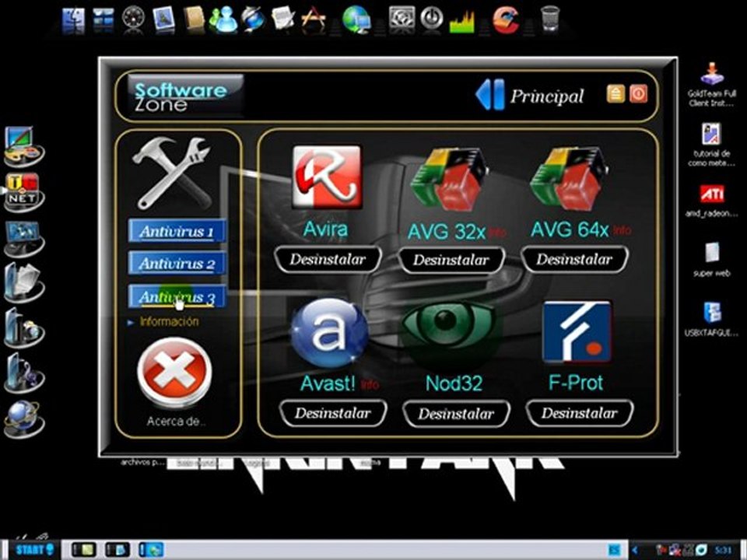Viewport: 747px width, 560px height.
Task: Click Desinstalar under Avast!
Action: (x=332, y=413)
